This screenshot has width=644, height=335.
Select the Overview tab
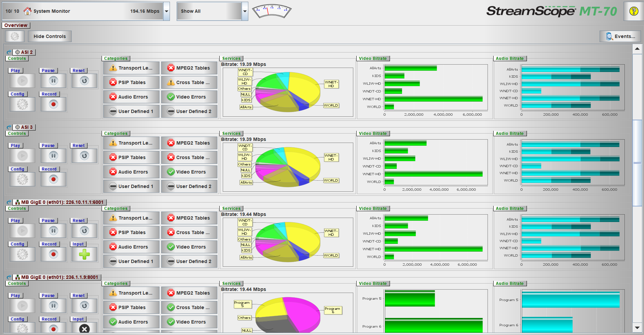pyautogui.click(x=16, y=25)
